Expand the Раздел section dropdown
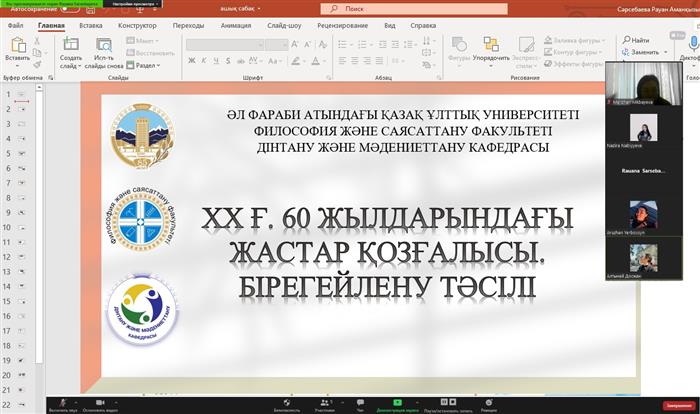The height and width of the screenshot is (414, 700). 145,64
